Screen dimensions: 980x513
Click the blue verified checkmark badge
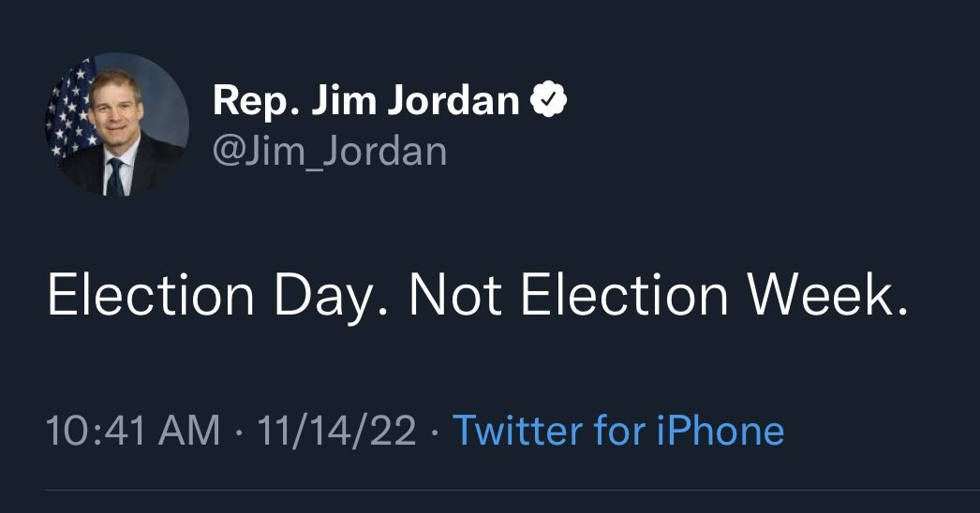point(549,98)
